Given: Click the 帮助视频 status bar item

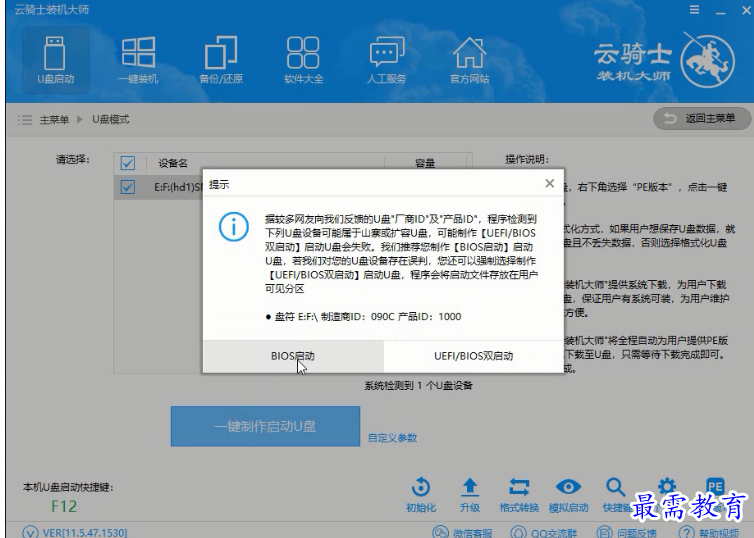Looking at the screenshot, I should [x=709, y=533].
